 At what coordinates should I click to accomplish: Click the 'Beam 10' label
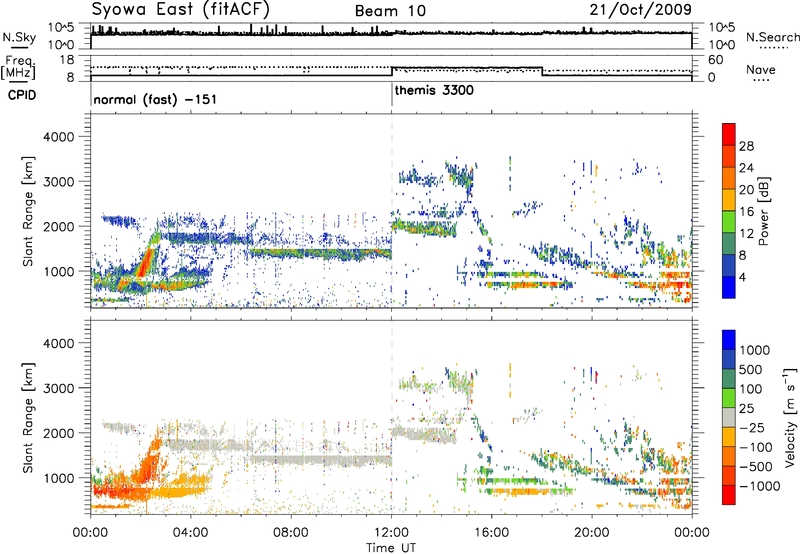coord(390,11)
